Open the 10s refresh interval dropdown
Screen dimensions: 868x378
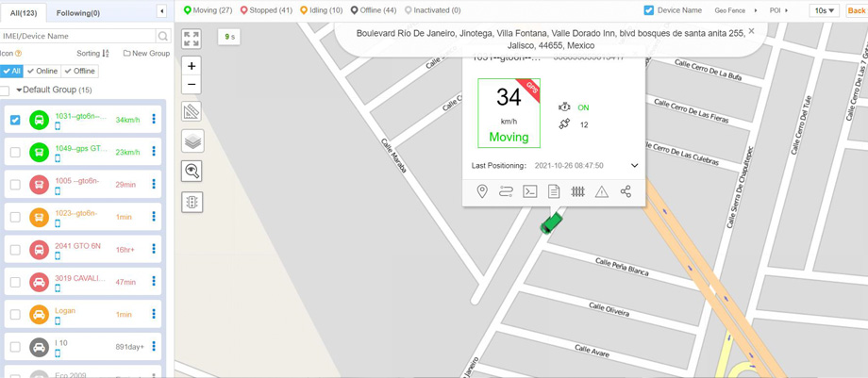tap(824, 10)
